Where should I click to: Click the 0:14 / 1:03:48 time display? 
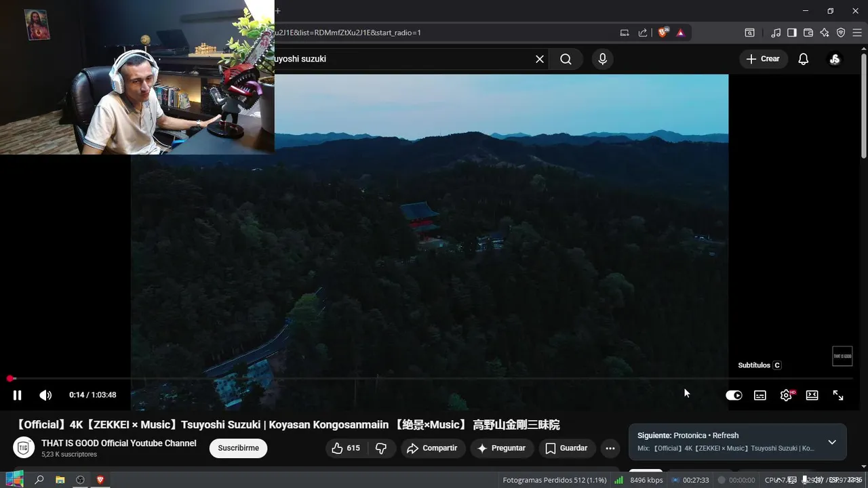(x=93, y=395)
